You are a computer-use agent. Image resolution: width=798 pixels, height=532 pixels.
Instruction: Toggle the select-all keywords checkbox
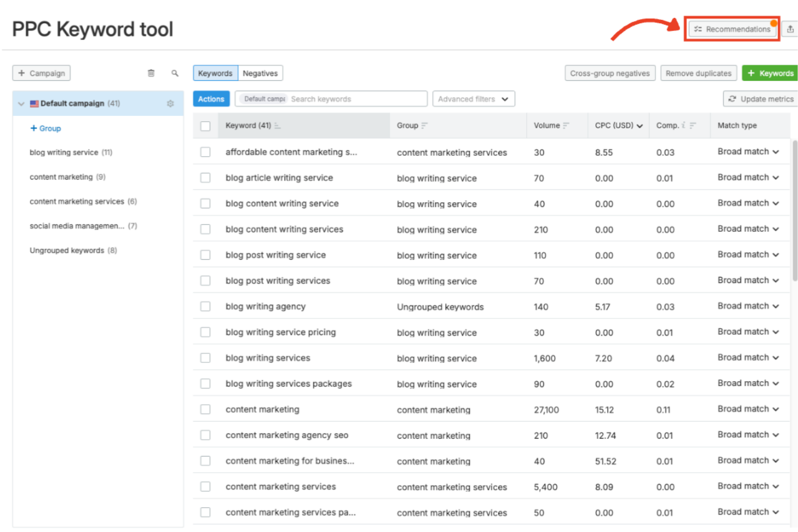[205, 126]
